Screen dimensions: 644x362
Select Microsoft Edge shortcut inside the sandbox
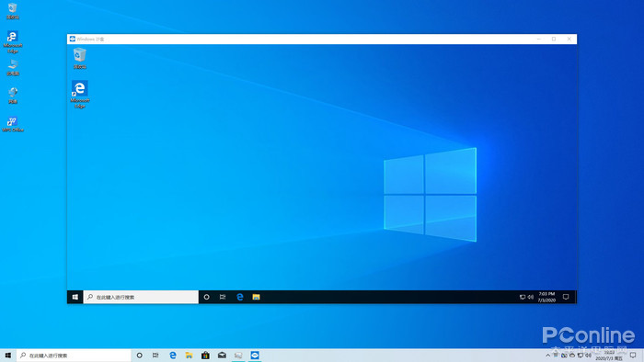click(x=80, y=95)
